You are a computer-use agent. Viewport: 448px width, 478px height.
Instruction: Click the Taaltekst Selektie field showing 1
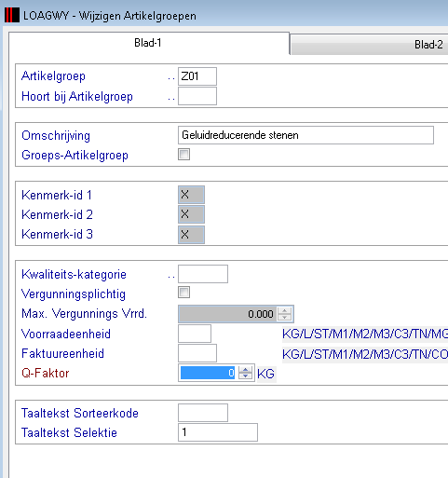click(218, 432)
